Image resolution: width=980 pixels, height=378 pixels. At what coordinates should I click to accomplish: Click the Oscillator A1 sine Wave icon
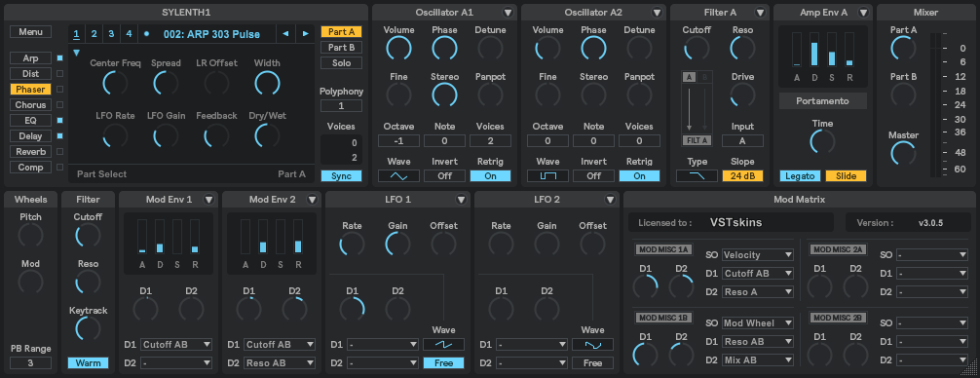click(398, 176)
